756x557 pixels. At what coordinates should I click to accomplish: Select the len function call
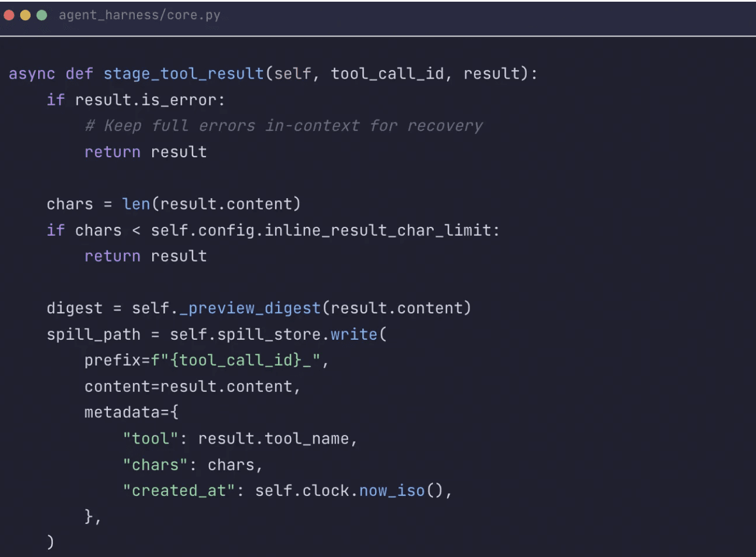[x=136, y=204]
